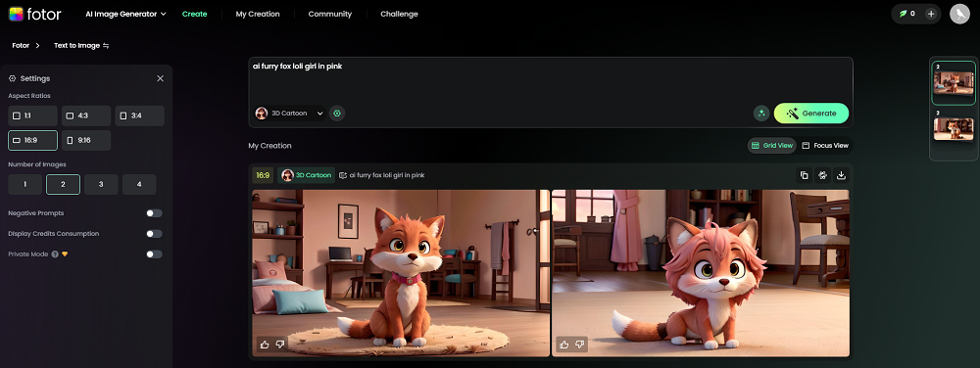Click the regenerate icon in the creation header
This screenshot has height=368, width=980.
(822, 175)
